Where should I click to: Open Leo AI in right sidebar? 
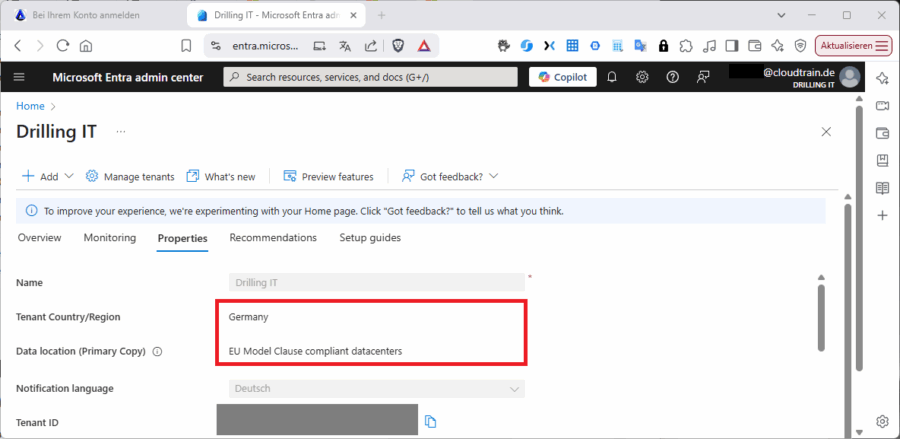tap(882, 79)
